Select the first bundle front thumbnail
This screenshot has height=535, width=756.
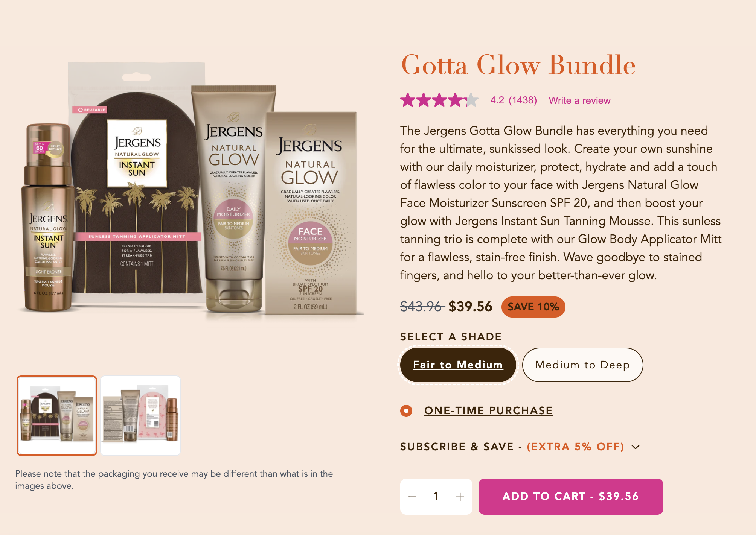point(57,416)
